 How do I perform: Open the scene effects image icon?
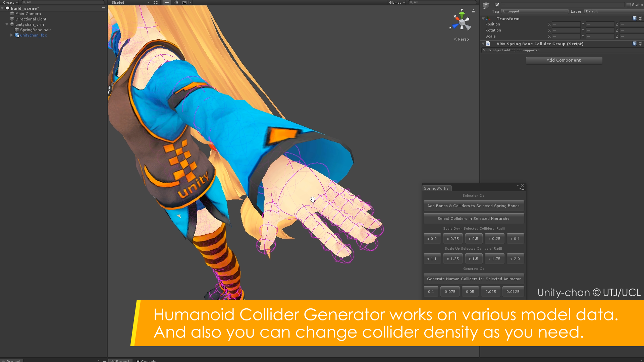point(184,2)
